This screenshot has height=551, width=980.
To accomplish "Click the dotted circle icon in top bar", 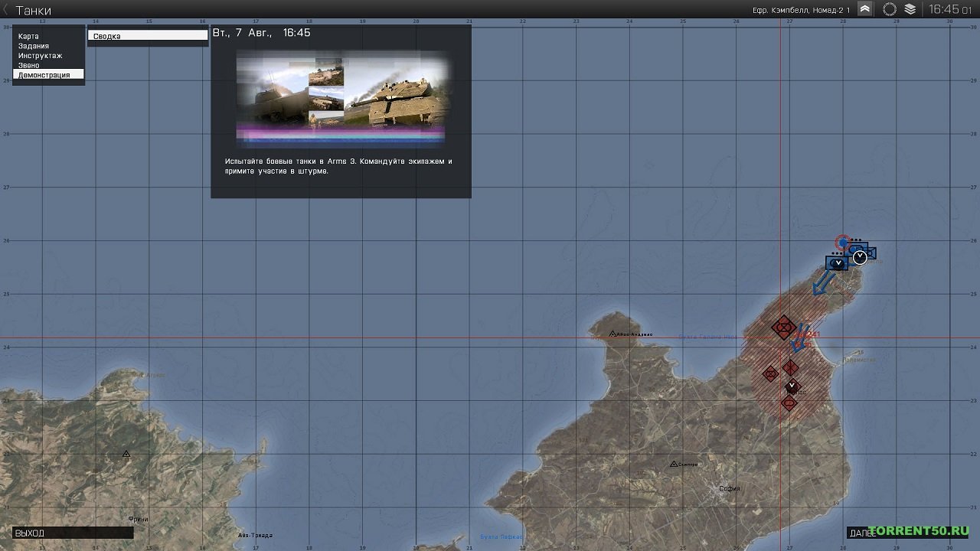I will (889, 9).
